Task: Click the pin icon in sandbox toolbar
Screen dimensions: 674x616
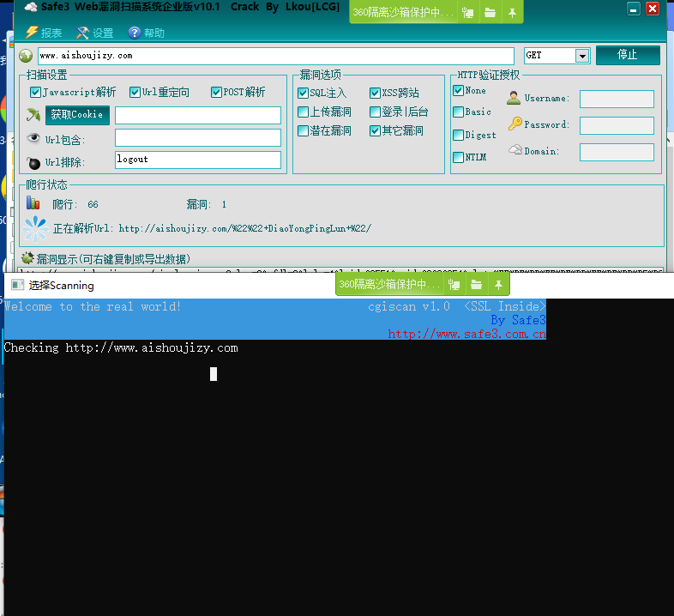Action: click(x=512, y=13)
